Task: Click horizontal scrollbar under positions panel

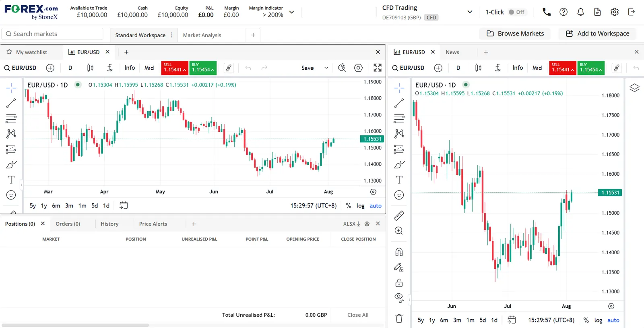Action: coord(75,325)
